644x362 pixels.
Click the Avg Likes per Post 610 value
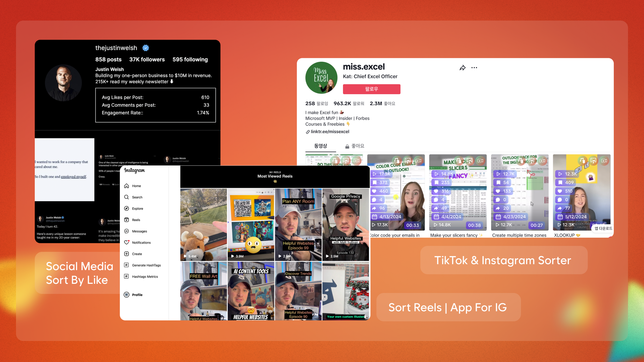[205, 97]
